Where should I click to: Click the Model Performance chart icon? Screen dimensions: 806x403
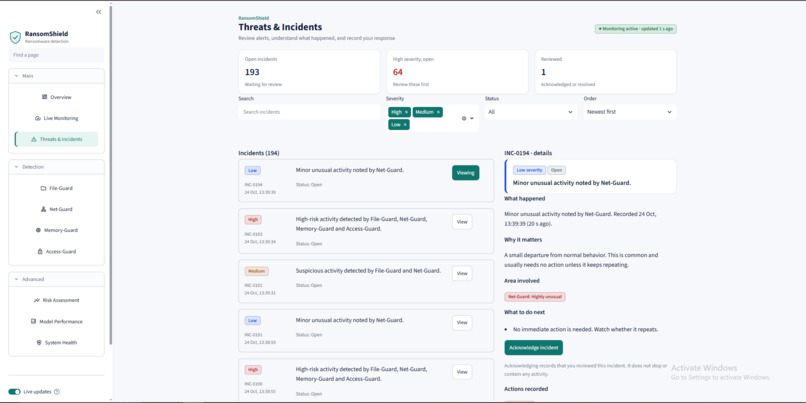(x=34, y=321)
